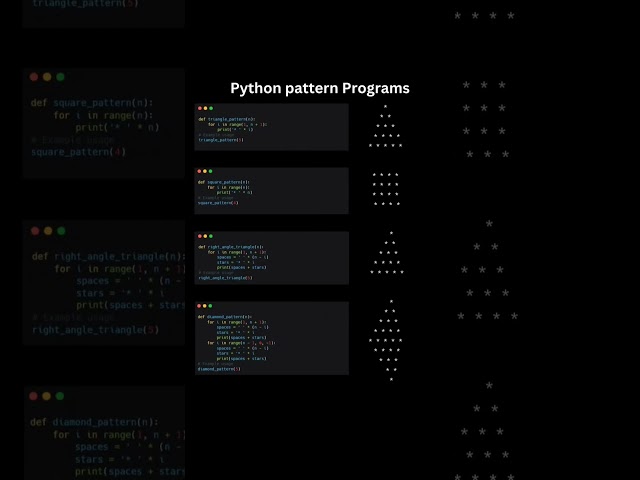Screen dimensions: 640x480
Task: Click 'def square_pattern(n):' in large faded window
Action: (92, 103)
